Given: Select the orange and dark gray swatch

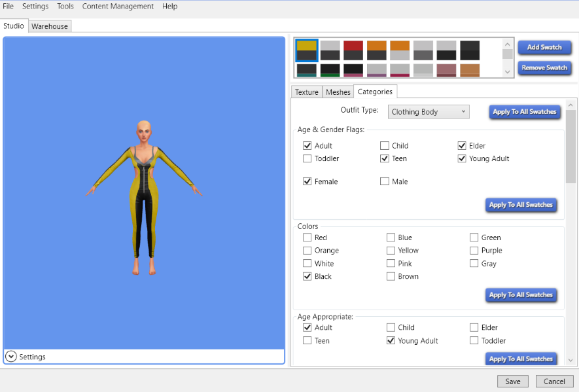Looking at the screenshot, I should [377, 50].
